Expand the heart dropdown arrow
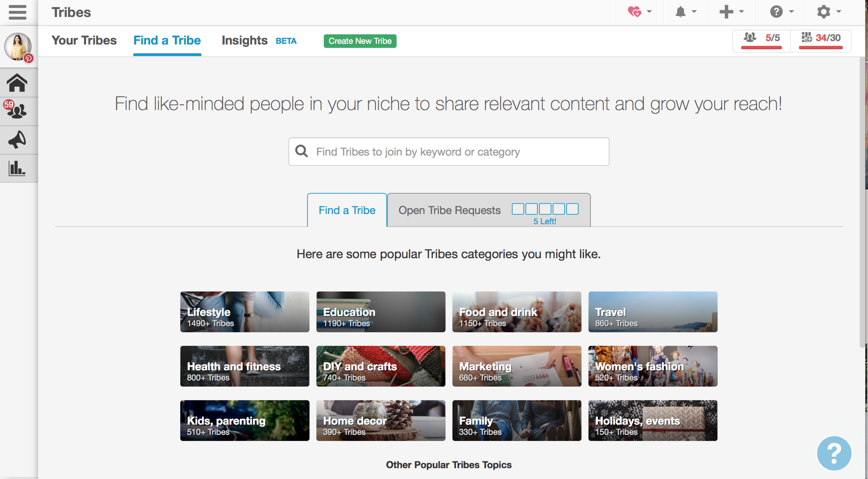Screen dimensions: 868x479 click(649, 12)
